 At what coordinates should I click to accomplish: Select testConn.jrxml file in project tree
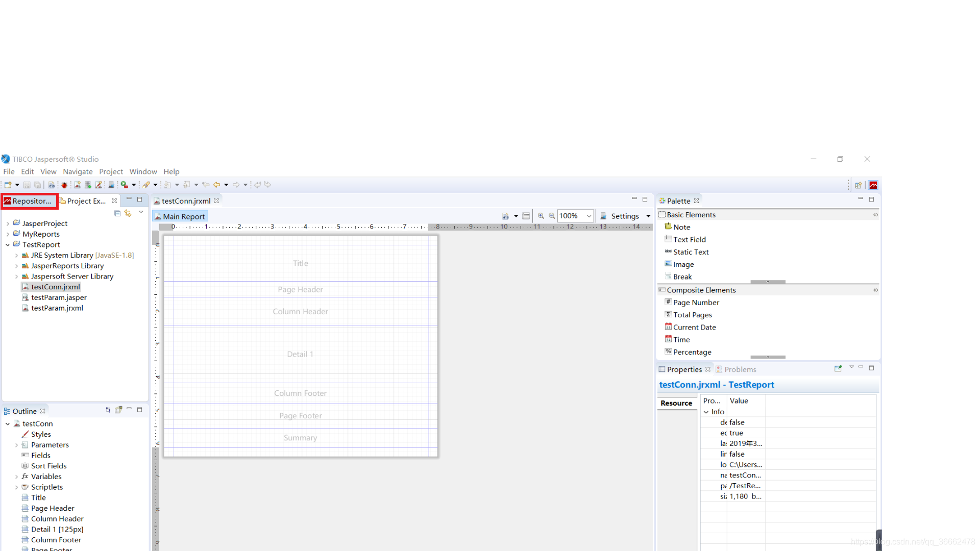55,286
